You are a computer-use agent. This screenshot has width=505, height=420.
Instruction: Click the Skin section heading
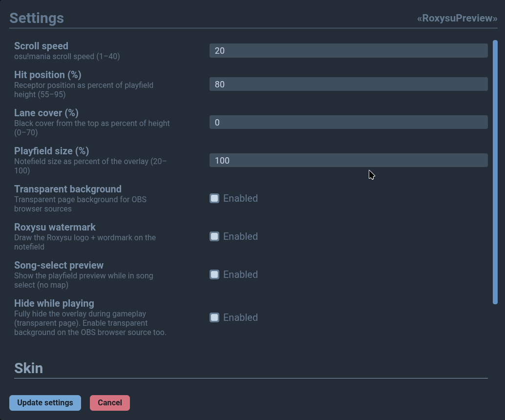28,368
